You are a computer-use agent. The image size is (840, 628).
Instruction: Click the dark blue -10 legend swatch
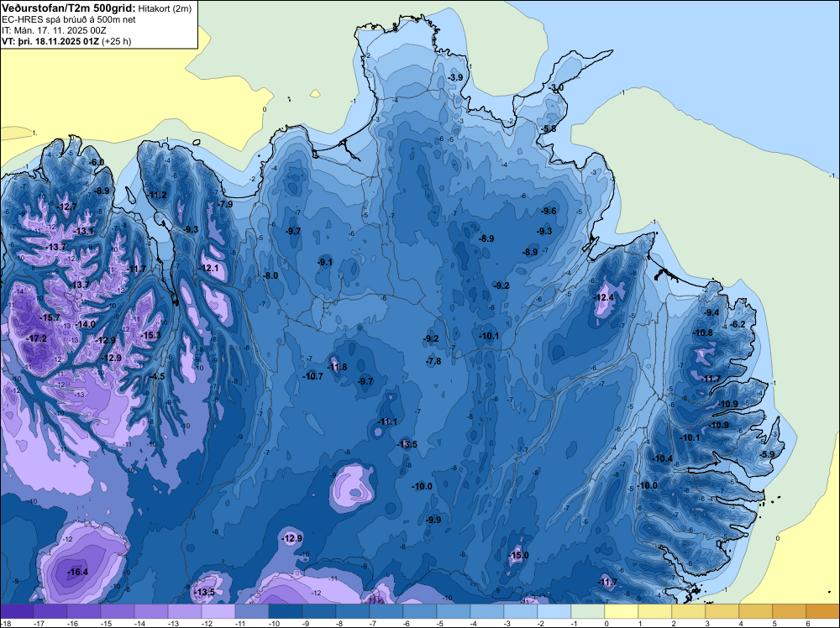pos(286,611)
